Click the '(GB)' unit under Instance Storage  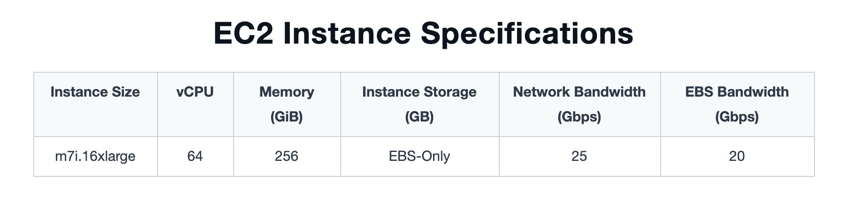(x=419, y=116)
